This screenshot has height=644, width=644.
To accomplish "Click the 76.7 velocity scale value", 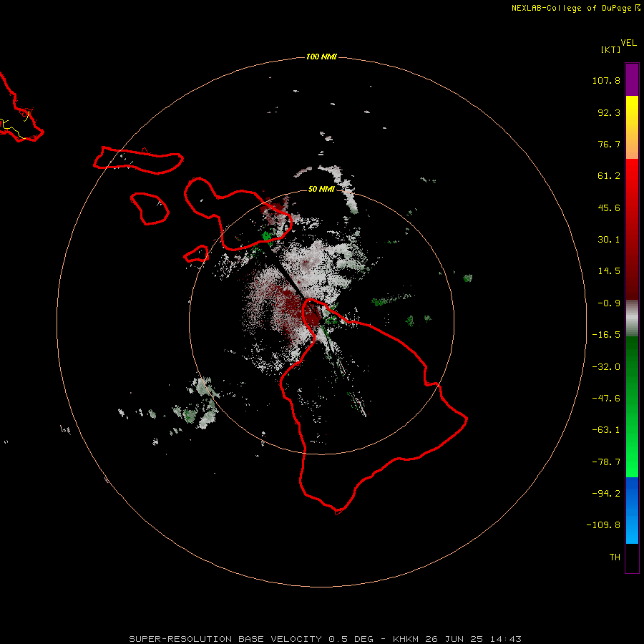I will point(609,144).
